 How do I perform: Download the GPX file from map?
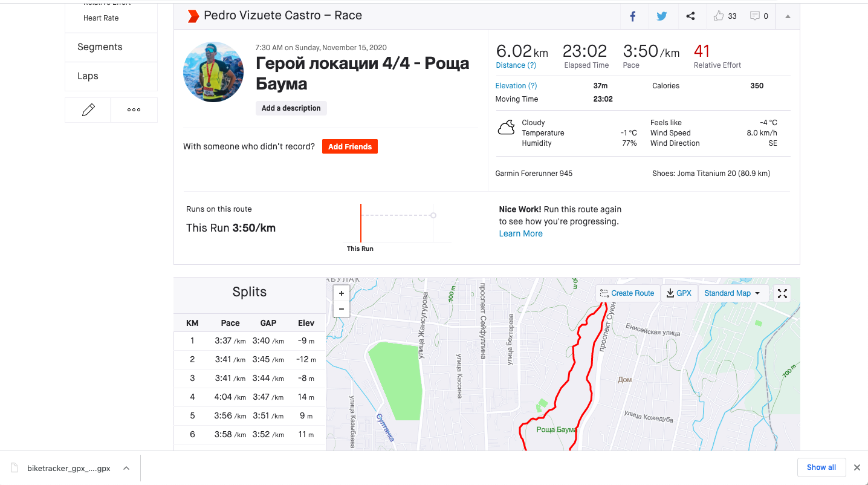(x=679, y=293)
